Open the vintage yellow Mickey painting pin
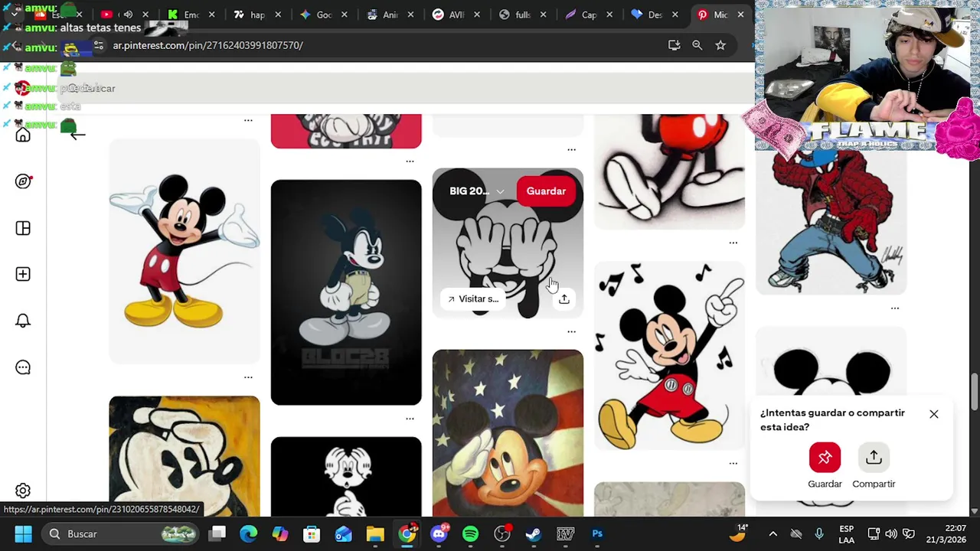980x551 pixels. point(185,457)
